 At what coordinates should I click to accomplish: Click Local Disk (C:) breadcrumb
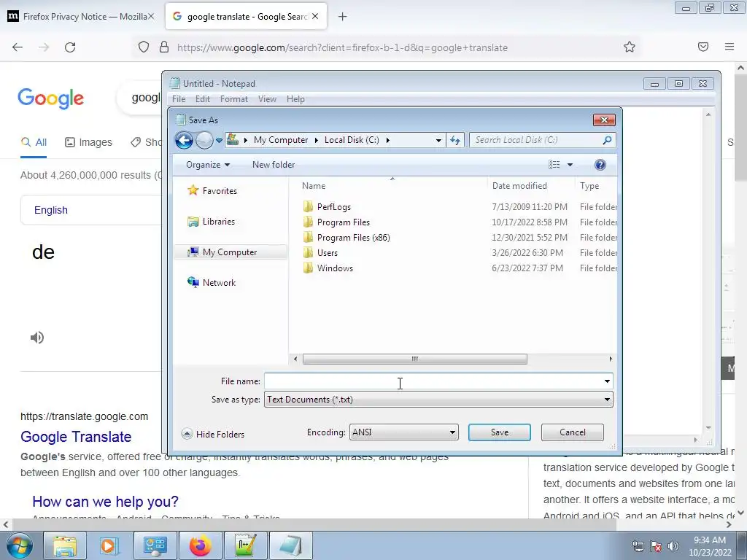pyautogui.click(x=352, y=140)
